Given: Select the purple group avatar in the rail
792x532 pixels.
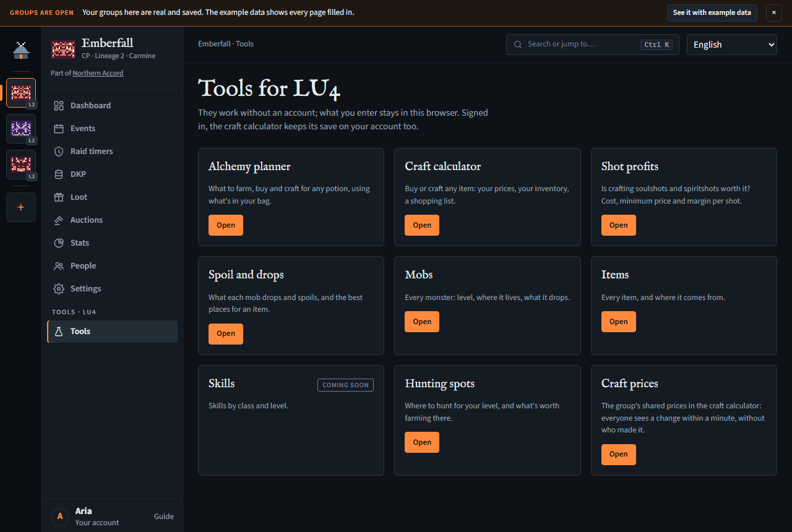Looking at the screenshot, I should click(21, 129).
